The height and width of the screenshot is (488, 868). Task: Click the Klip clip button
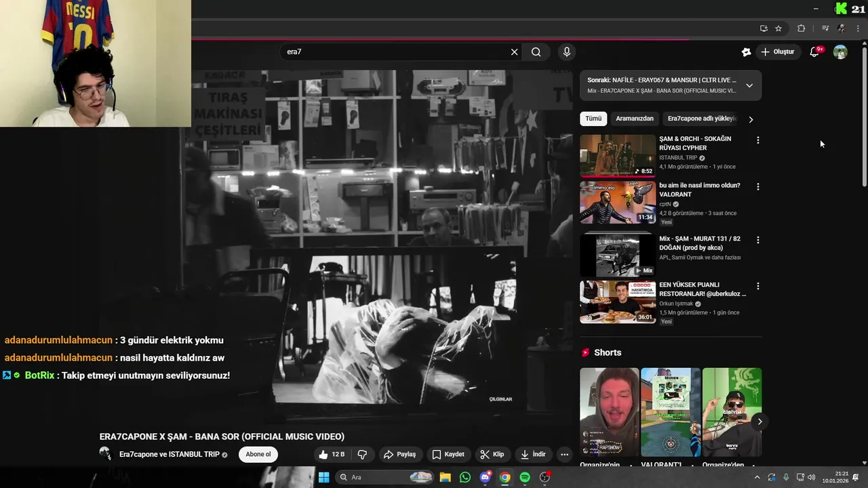tap(492, 455)
